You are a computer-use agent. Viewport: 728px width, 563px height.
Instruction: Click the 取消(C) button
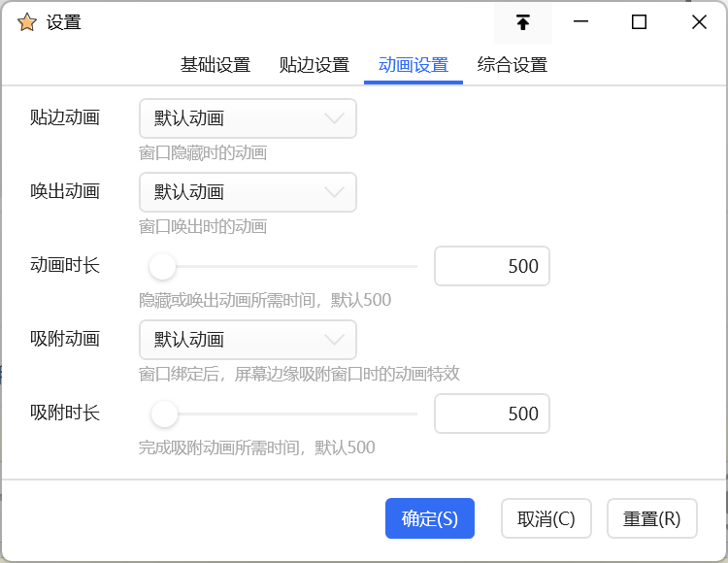546,518
